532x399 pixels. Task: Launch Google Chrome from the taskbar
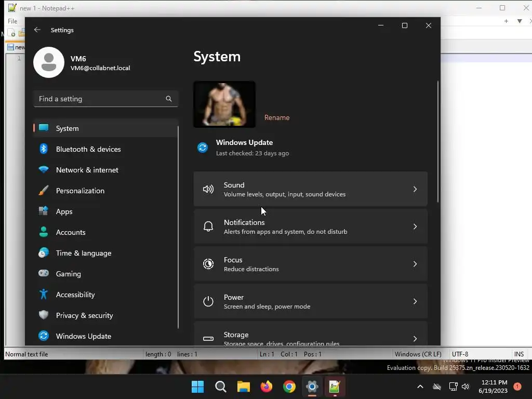pos(289,387)
